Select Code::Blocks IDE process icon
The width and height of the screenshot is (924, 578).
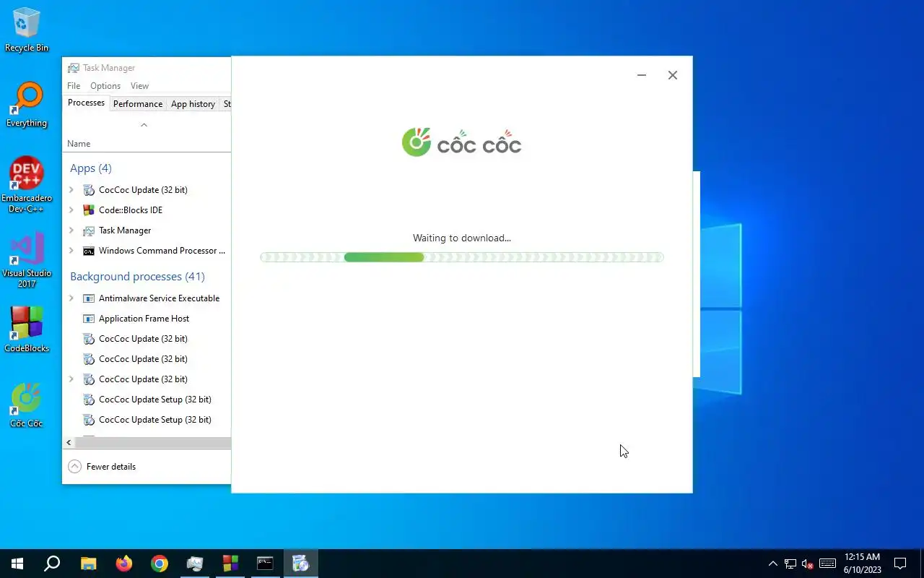(x=89, y=210)
